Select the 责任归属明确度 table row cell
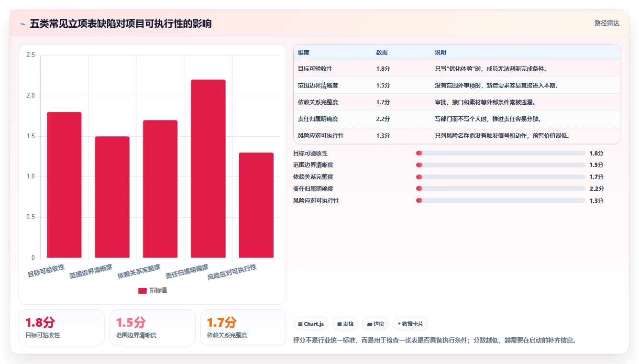639x364 pixels. [x=318, y=119]
